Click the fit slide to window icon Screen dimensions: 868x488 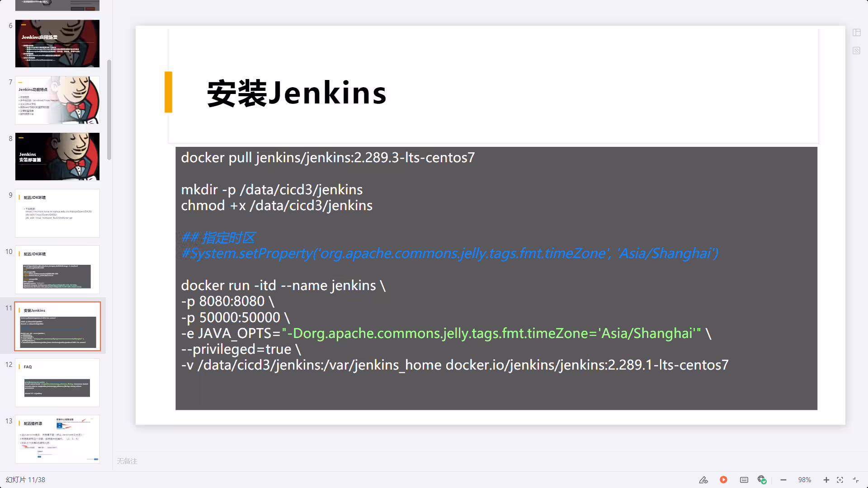click(x=840, y=480)
